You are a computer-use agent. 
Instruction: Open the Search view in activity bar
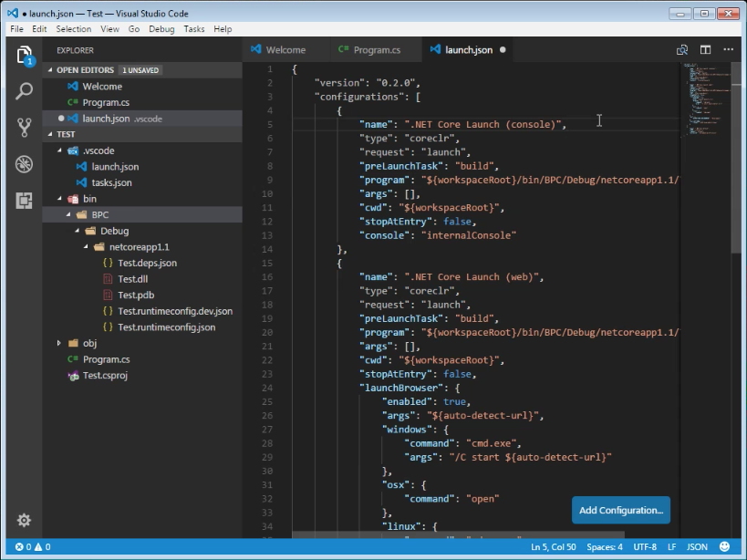point(25,90)
